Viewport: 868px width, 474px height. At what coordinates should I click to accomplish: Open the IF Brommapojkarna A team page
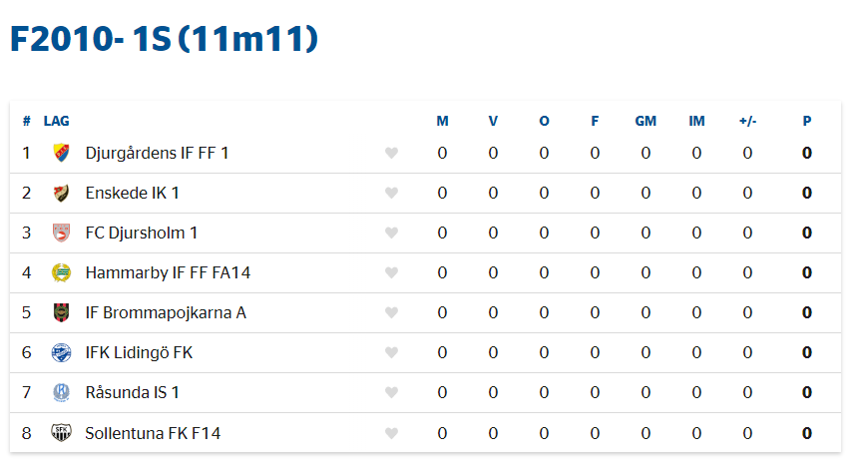(166, 312)
